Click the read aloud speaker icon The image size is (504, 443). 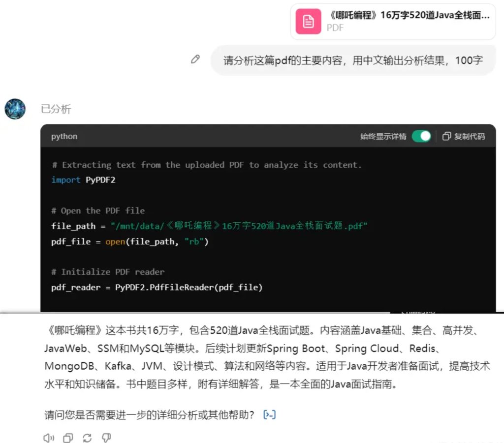click(x=49, y=438)
